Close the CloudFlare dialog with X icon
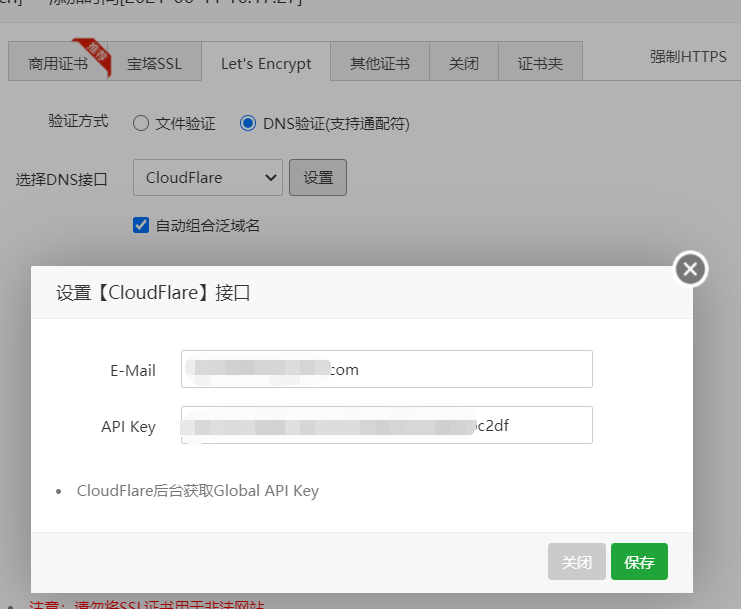Viewport: 741px width, 609px height. click(x=690, y=269)
